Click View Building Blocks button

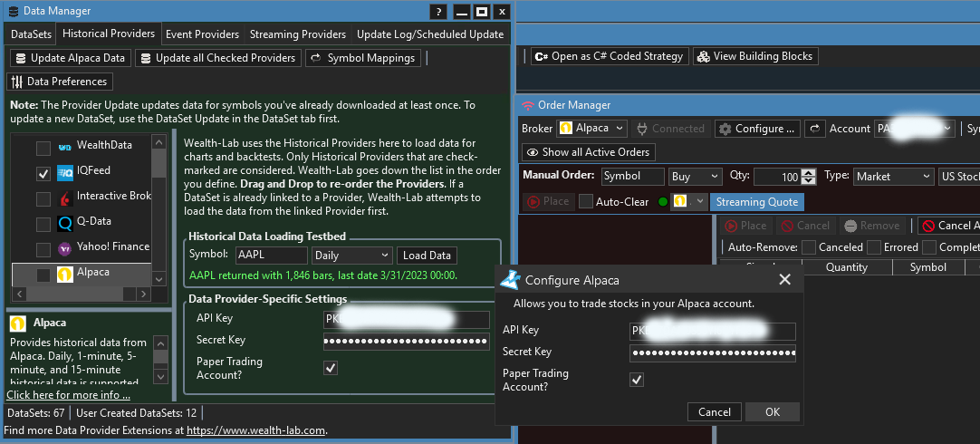(755, 56)
